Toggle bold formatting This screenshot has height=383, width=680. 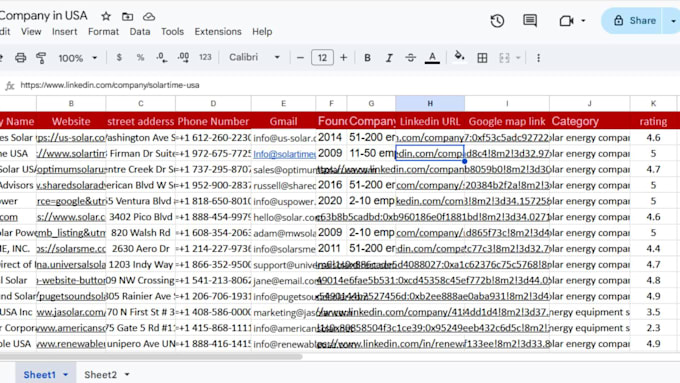click(x=367, y=58)
